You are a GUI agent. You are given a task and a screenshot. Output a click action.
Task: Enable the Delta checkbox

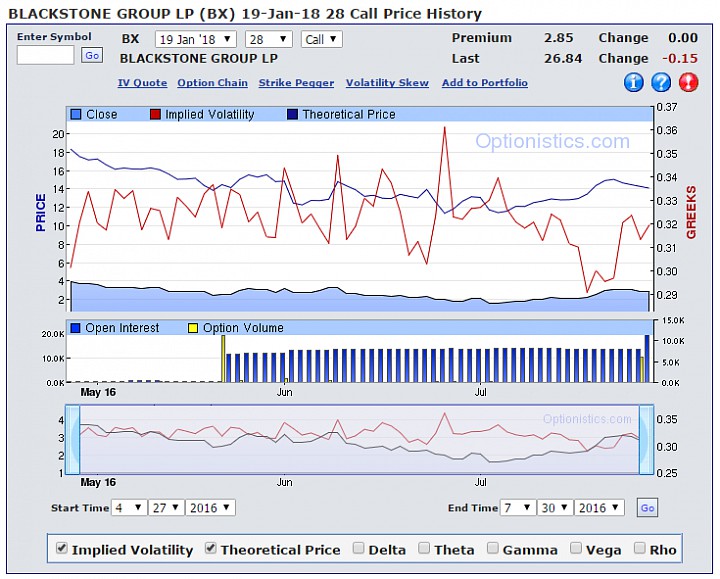(359, 548)
